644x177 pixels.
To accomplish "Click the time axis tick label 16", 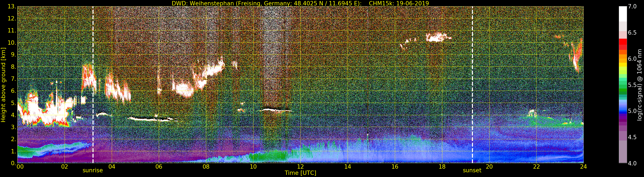I will pos(395,167).
